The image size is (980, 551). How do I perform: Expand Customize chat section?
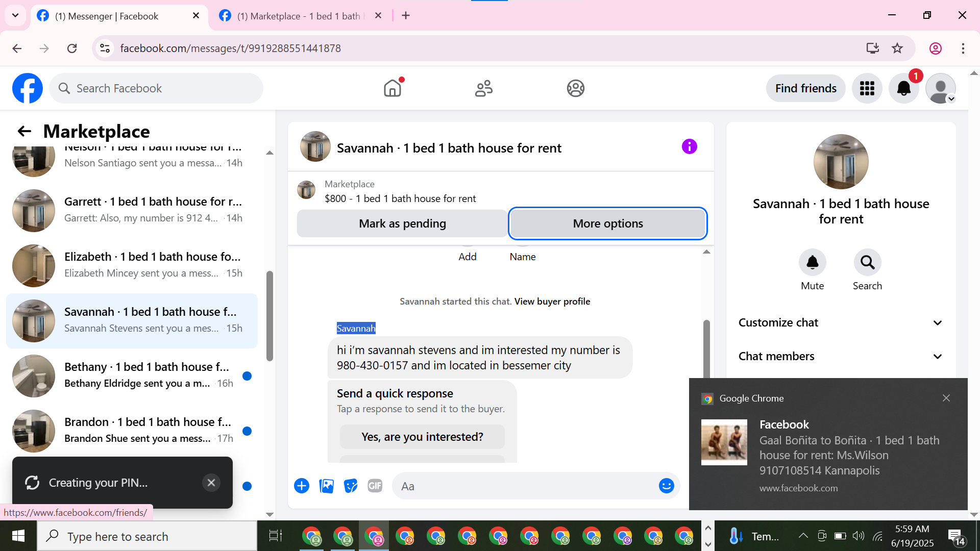tap(841, 322)
